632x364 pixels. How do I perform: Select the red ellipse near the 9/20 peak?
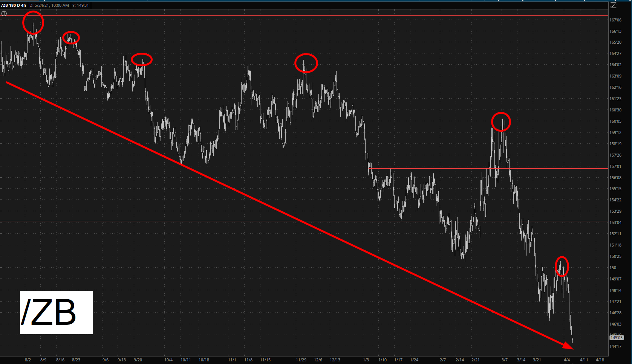click(142, 59)
